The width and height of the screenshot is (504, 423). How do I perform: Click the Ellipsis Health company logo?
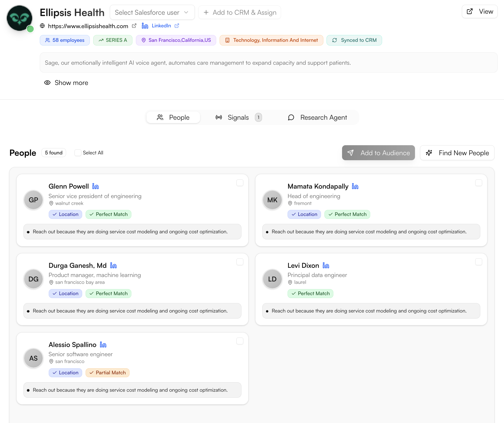20,18
